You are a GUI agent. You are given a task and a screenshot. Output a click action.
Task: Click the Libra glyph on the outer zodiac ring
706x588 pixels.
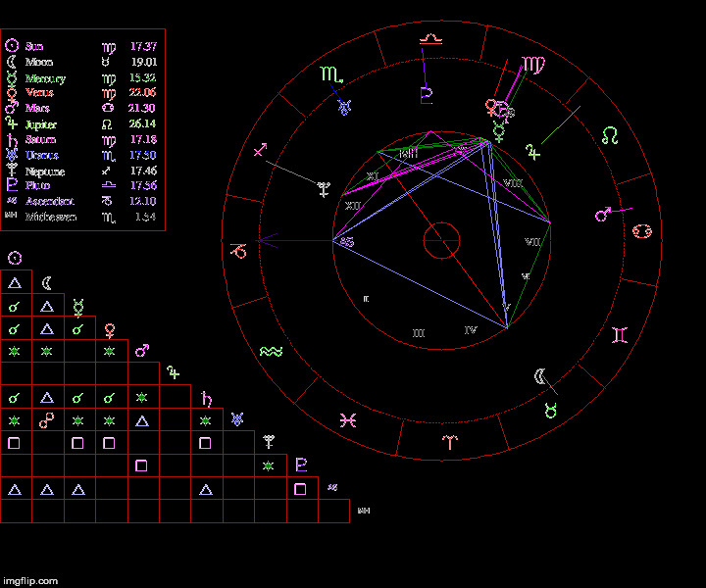(429, 39)
